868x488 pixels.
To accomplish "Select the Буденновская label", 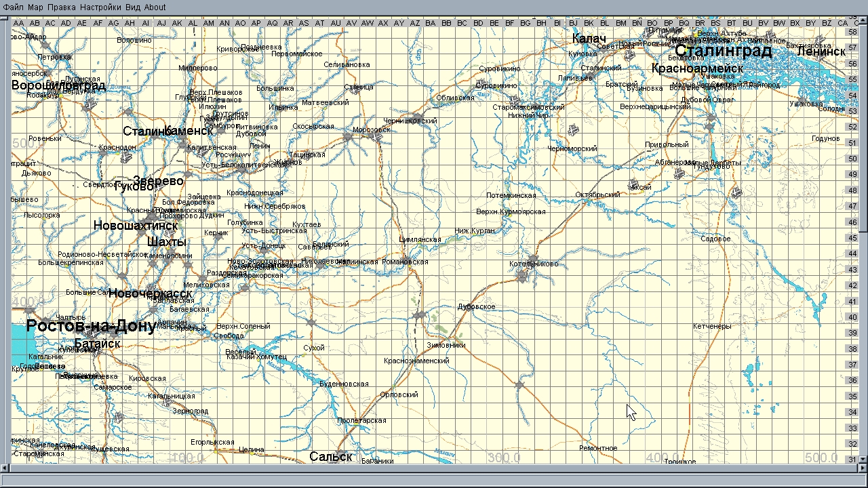I will [x=344, y=384].
